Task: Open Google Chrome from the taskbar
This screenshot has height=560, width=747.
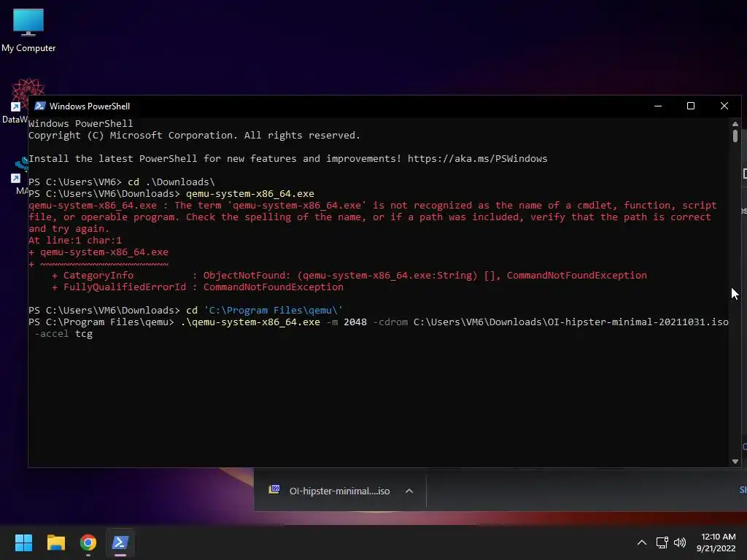Action: coord(88,542)
